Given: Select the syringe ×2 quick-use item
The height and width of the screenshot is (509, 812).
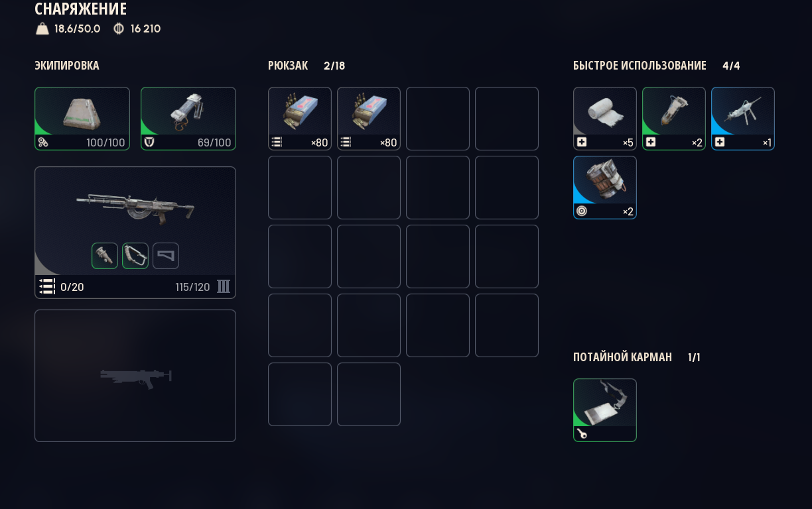Looking at the screenshot, I should [674, 119].
